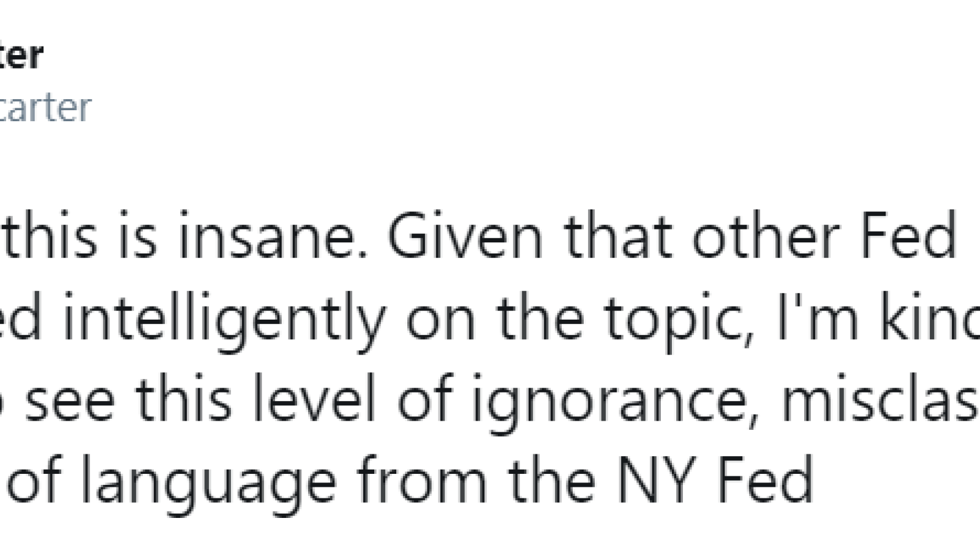Click the word "see" in the third line
The image size is (980, 551).
70,400
